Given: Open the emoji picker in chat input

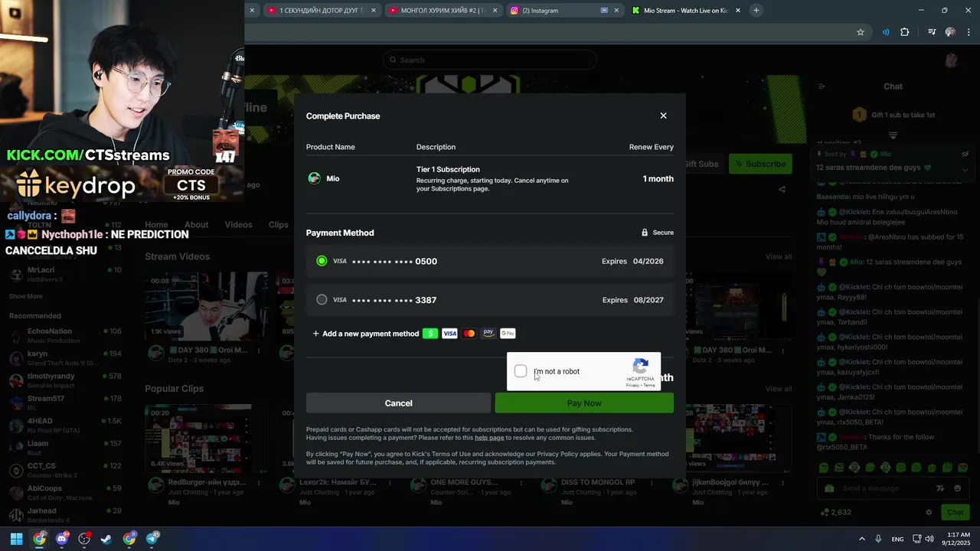Looking at the screenshot, I should (957, 488).
